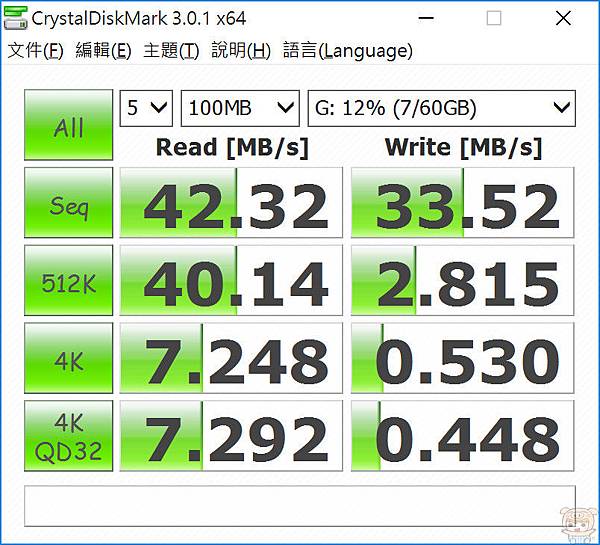This screenshot has height=545, width=600.
Task: Expand the test count dropdown showing 5
Action: [x=146, y=108]
